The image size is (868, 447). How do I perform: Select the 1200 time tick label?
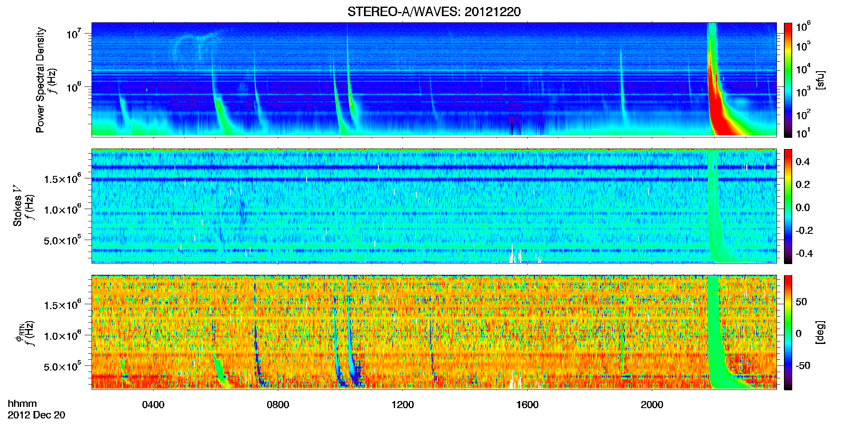[x=403, y=405]
